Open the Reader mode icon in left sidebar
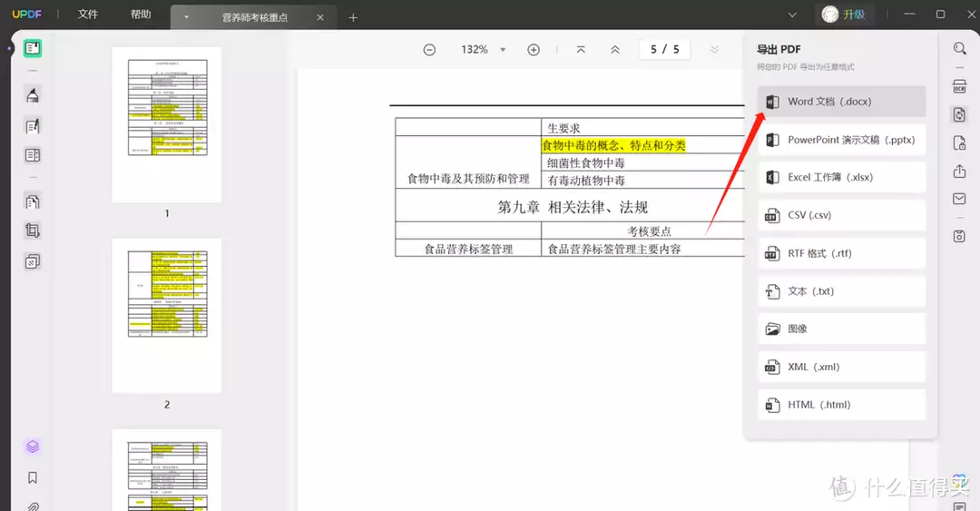The height and width of the screenshot is (511, 980). pyautogui.click(x=33, y=49)
